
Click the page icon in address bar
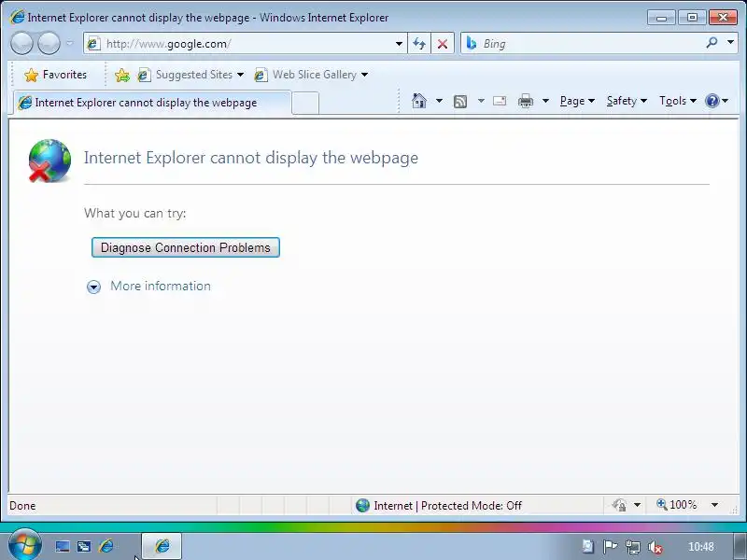(93, 44)
